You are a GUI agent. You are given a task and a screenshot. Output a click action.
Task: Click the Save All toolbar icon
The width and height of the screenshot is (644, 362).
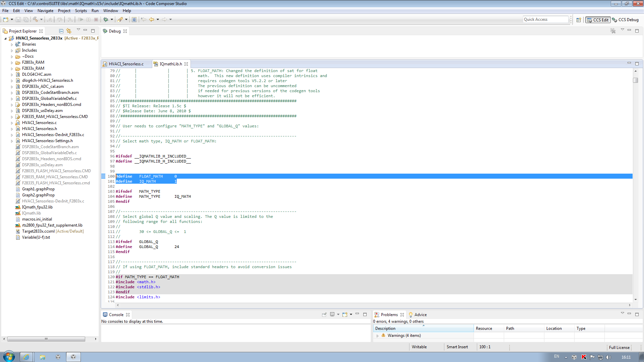tap(26, 19)
